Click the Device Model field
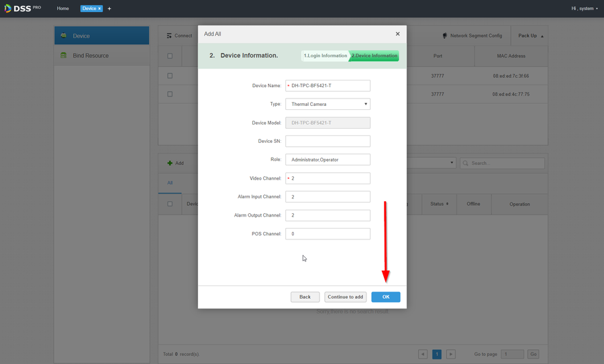604x364 pixels. pos(328,123)
